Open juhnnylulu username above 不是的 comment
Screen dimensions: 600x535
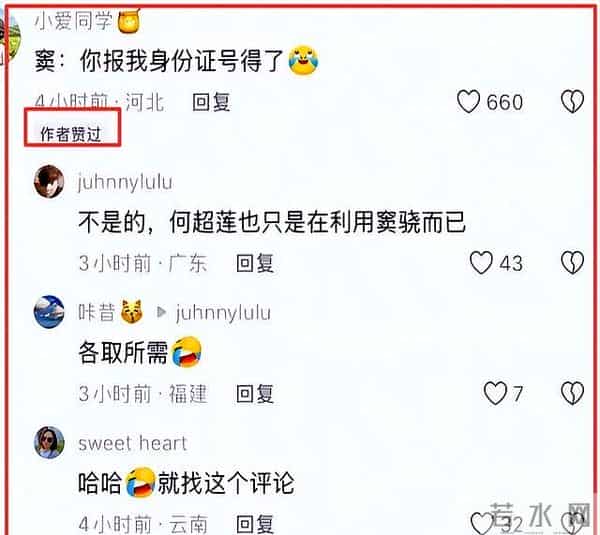[x=125, y=182]
